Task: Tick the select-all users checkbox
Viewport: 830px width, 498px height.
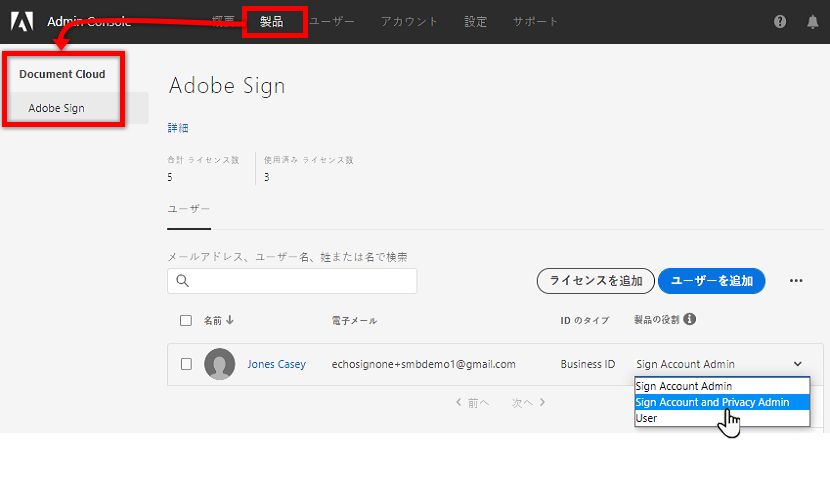Action: [186, 320]
